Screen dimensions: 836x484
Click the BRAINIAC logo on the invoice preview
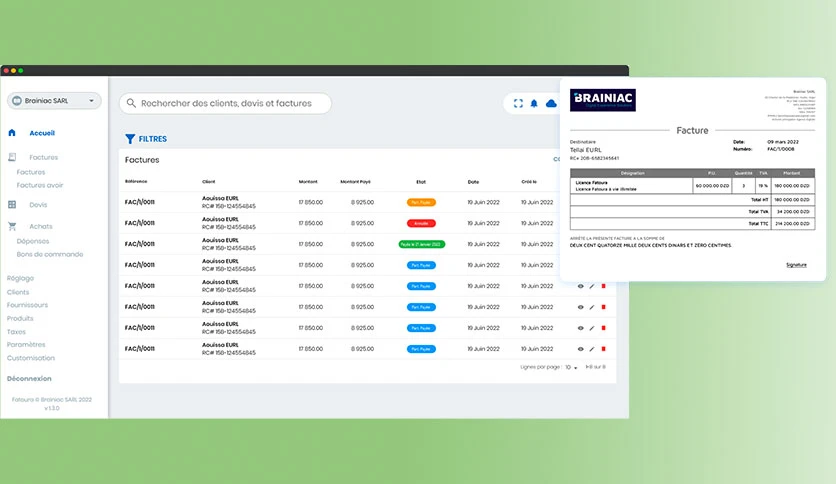(602, 100)
